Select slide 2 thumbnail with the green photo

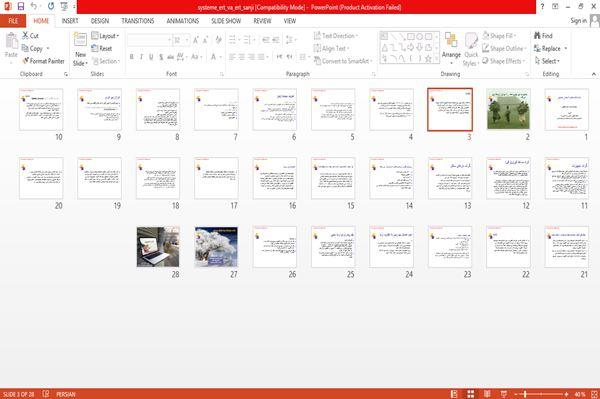point(508,109)
